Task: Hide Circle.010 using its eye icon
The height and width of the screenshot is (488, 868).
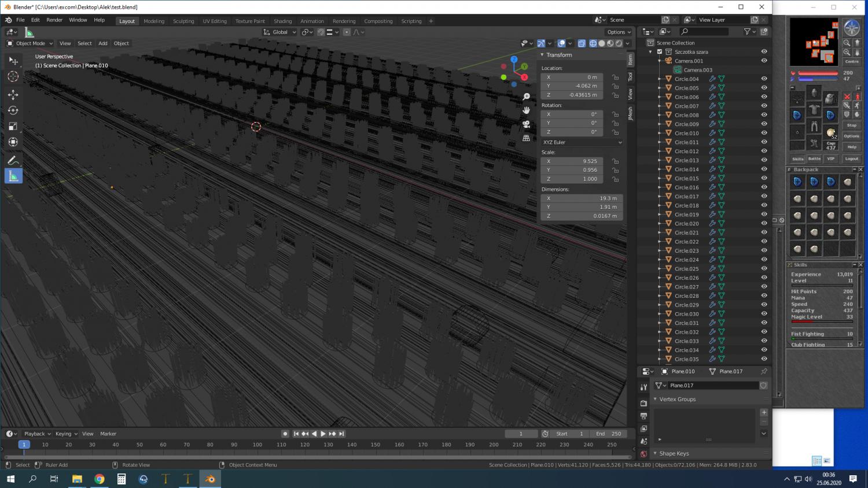Action: click(764, 133)
